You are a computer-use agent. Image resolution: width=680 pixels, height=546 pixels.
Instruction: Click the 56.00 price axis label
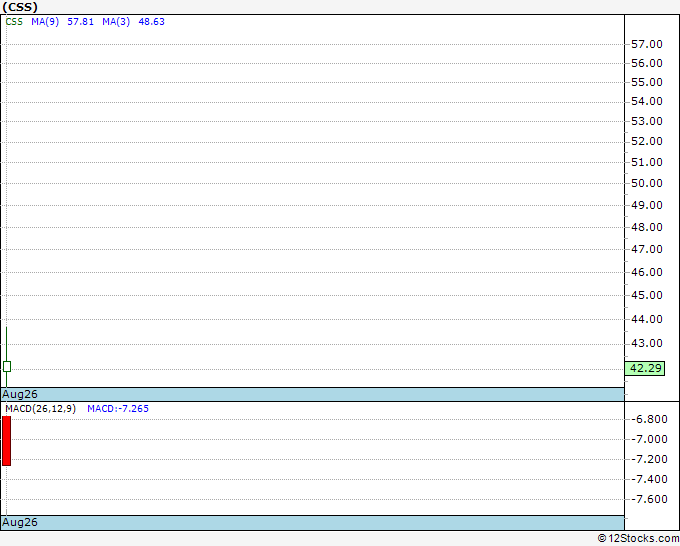(x=647, y=63)
